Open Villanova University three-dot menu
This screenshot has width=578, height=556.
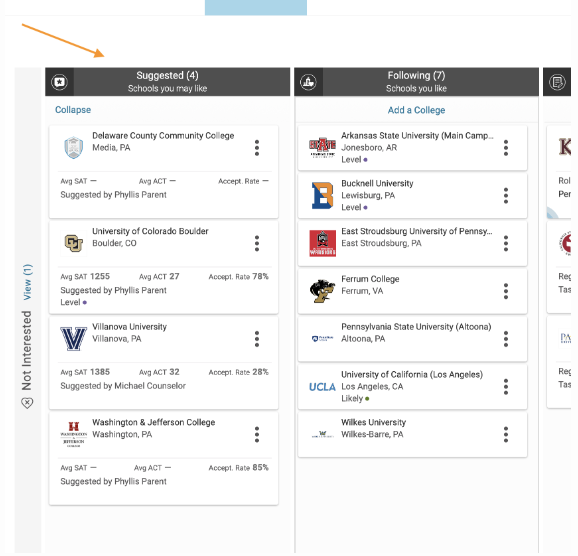[x=257, y=339]
